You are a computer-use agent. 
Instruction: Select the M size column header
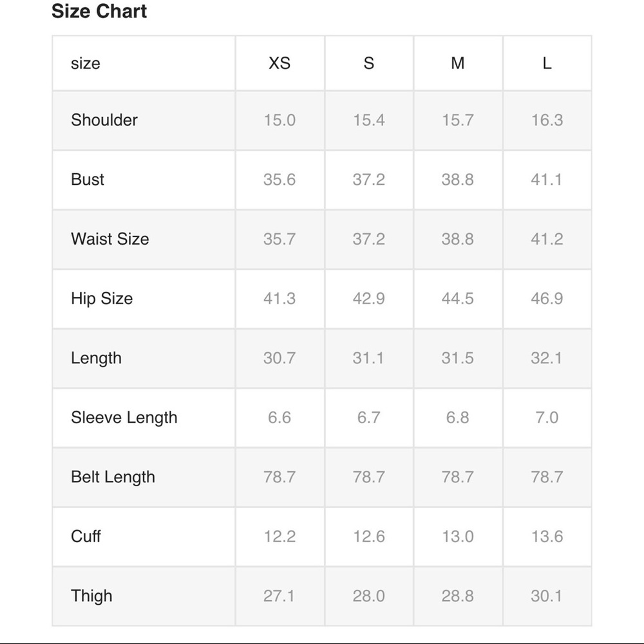pyautogui.click(x=458, y=63)
